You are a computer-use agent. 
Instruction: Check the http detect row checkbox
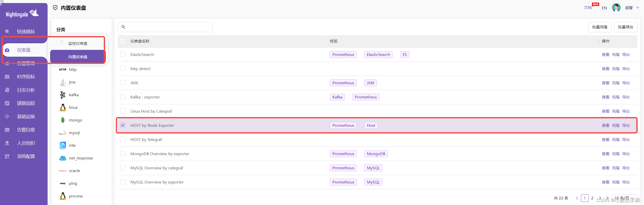[x=123, y=68]
